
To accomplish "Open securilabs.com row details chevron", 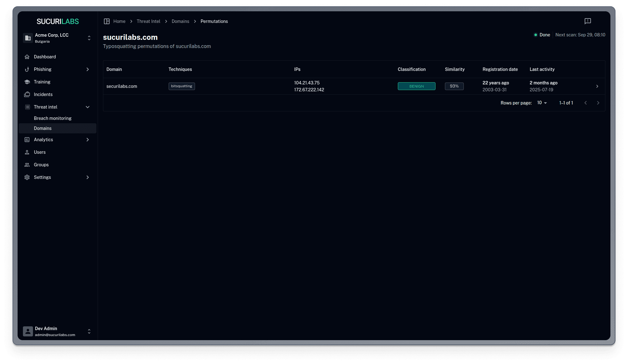I will click(597, 86).
